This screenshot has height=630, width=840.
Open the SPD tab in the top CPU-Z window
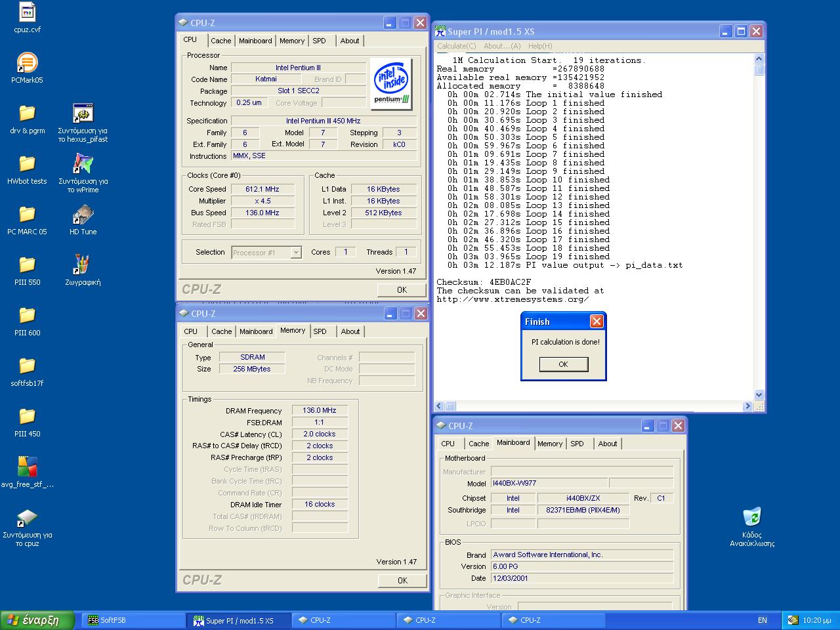pos(320,41)
